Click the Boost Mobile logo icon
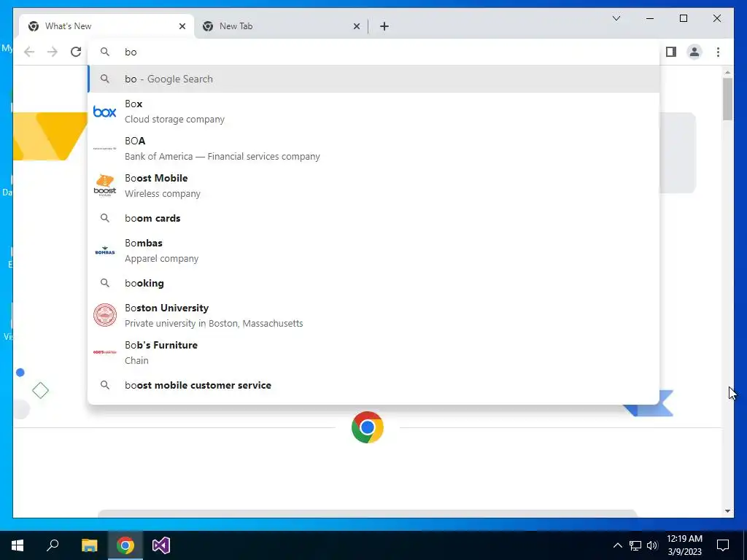Image resolution: width=747 pixels, height=560 pixels. [105, 185]
